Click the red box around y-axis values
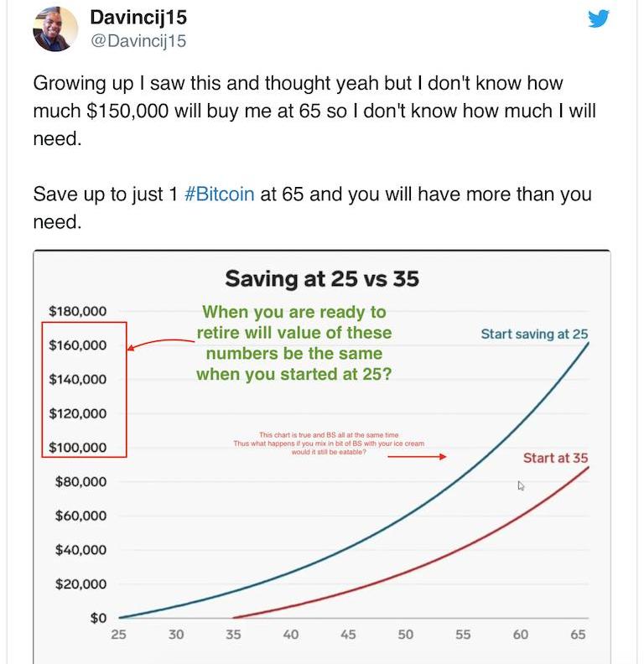The width and height of the screenshot is (644, 664). [x=85, y=390]
